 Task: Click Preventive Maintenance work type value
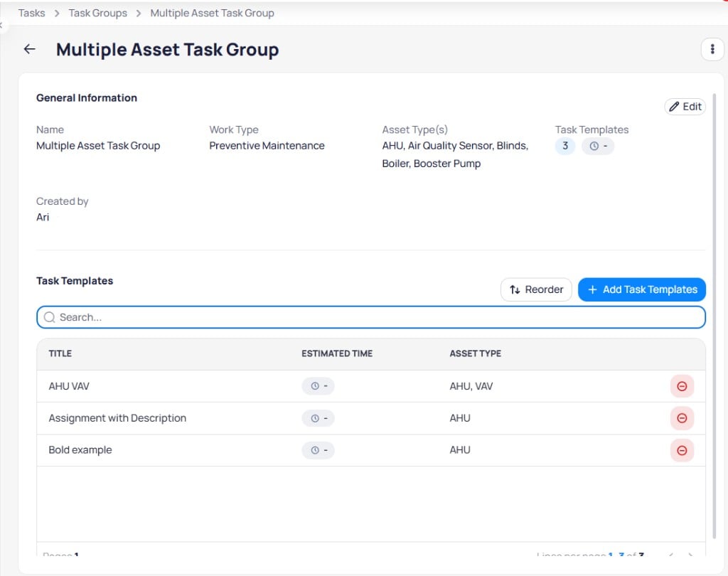point(267,146)
